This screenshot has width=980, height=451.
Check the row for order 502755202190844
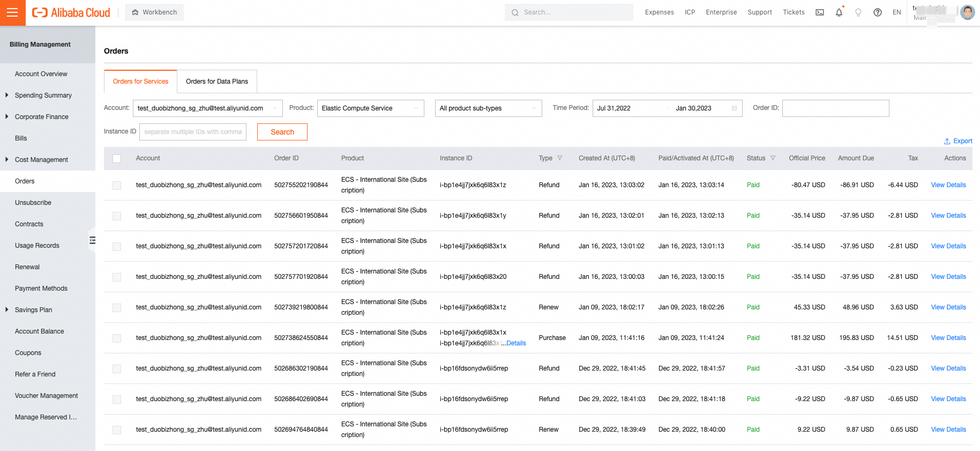[x=117, y=186]
